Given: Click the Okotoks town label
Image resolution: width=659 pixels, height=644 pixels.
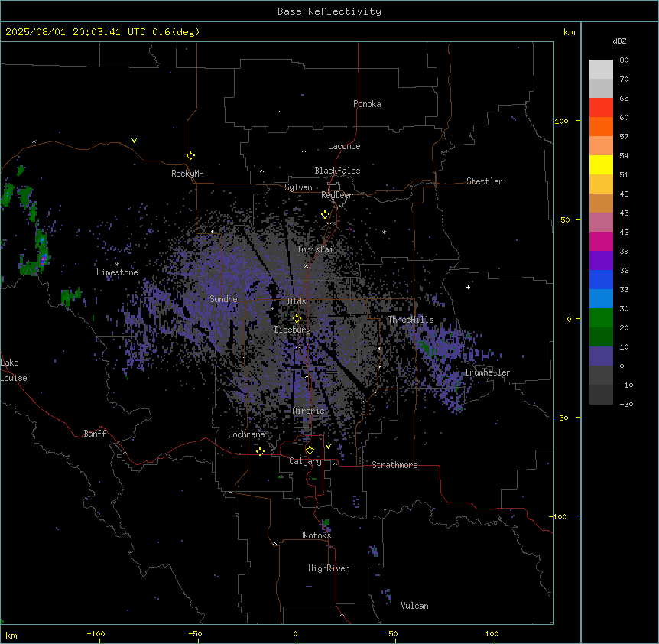Looking at the screenshot, I should pos(315,535).
